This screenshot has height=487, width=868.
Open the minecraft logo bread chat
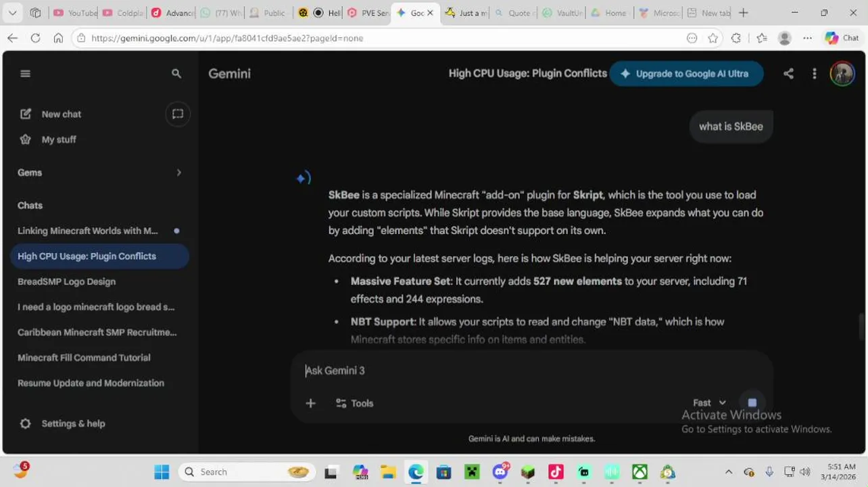[99, 307]
